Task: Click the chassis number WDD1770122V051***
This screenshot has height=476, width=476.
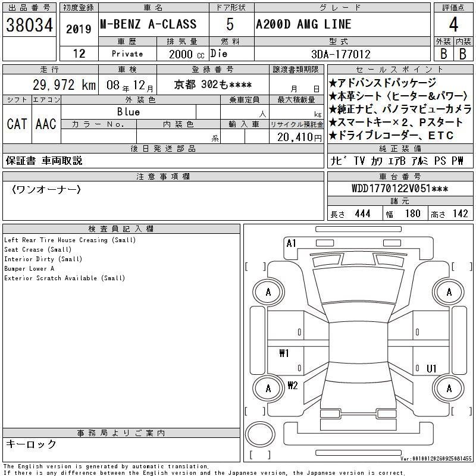Action: 400,189
